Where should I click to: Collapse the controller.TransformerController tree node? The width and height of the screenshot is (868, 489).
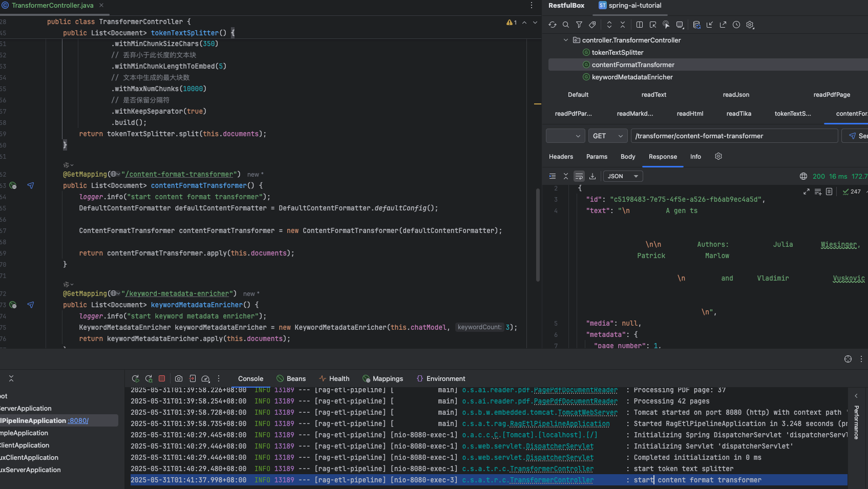coord(566,40)
